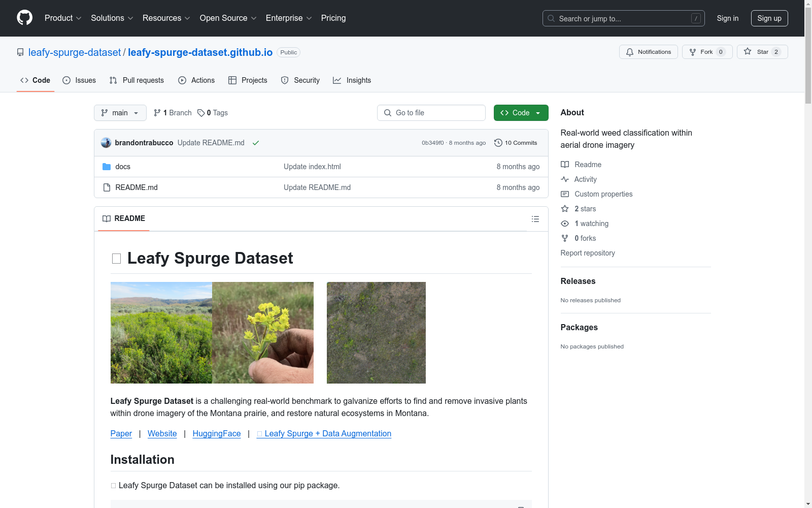Open the leafy spurge flower photo
This screenshot has width=812, height=508.
pos(263,333)
